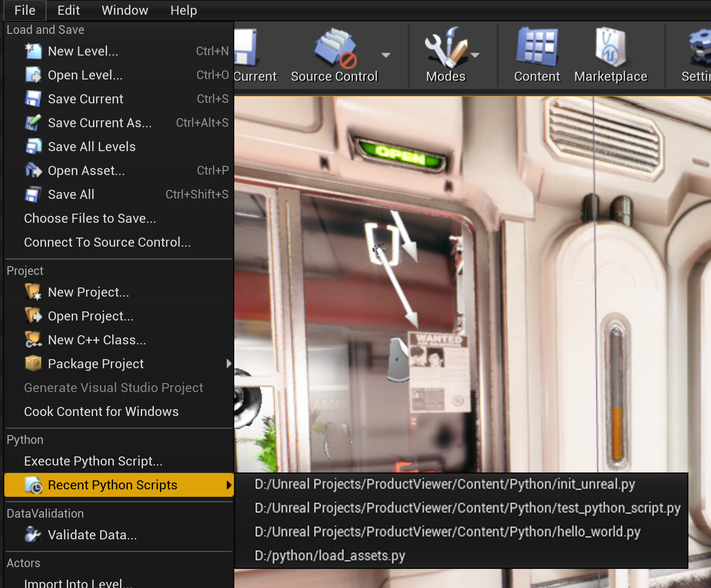Click the WANTED poster in viewport

[439, 371]
